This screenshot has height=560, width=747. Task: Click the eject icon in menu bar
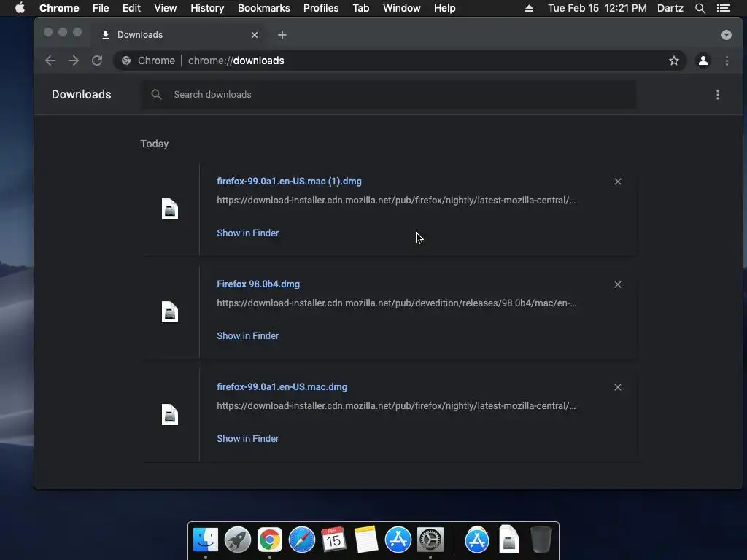(529, 8)
